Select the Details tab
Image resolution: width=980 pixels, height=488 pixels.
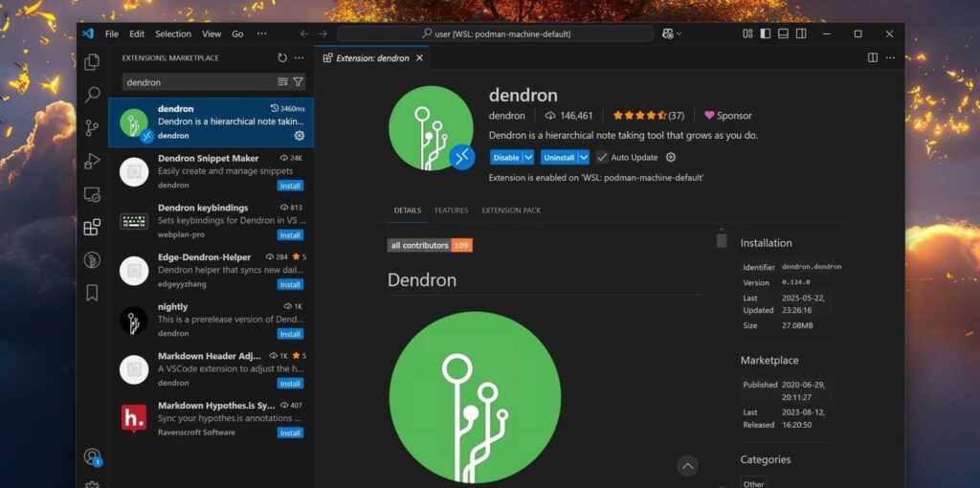coord(408,211)
